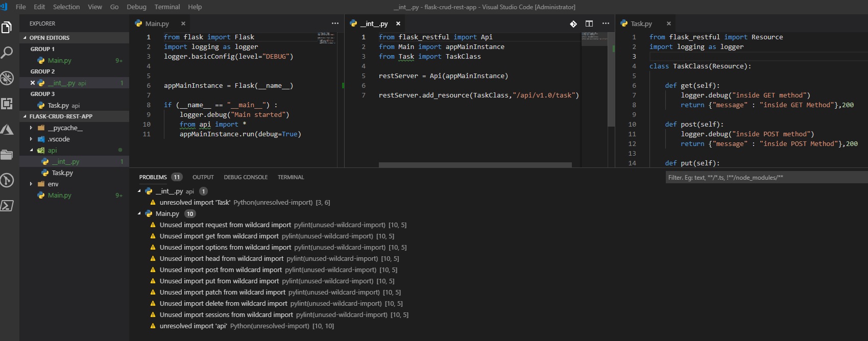Expand the __pycache__ folder

tap(74, 128)
